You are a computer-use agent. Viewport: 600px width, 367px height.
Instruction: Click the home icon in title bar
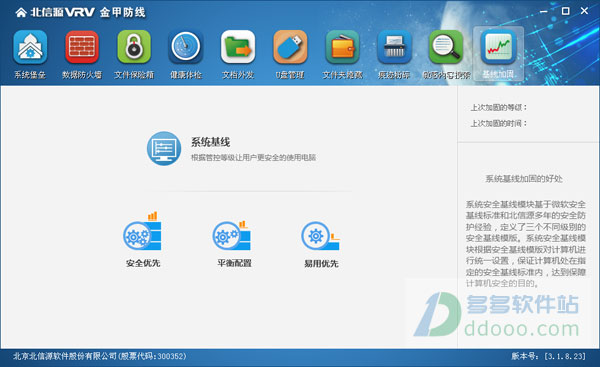click(x=21, y=13)
